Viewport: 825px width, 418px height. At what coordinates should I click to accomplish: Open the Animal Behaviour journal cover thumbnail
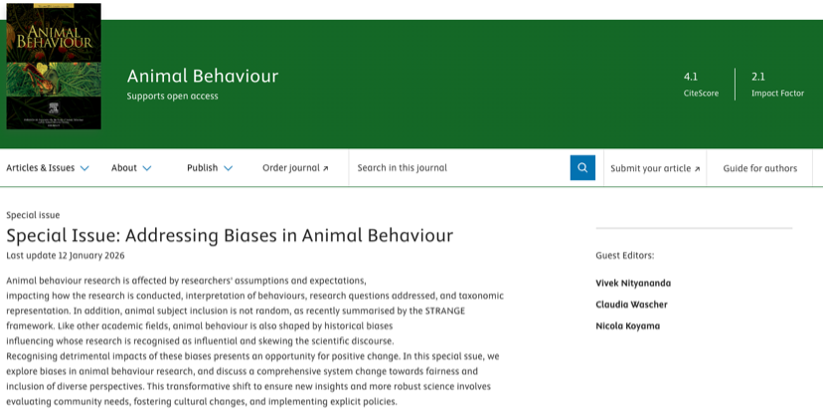click(54, 66)
